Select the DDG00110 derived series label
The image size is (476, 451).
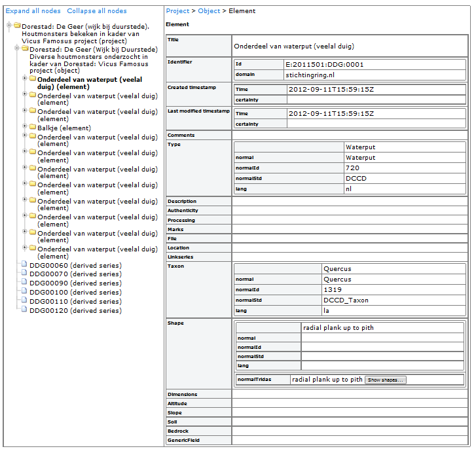75,302
